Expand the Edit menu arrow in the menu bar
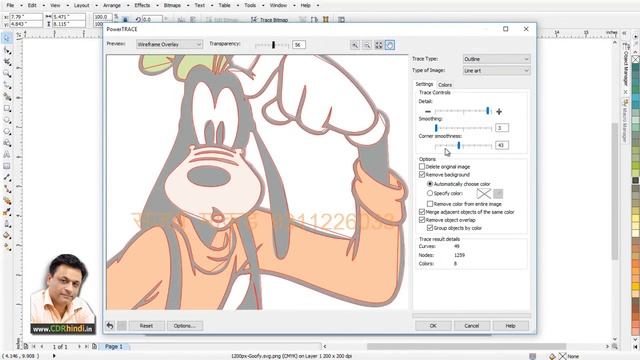This screenshot has height=360, width=640. 44,6
